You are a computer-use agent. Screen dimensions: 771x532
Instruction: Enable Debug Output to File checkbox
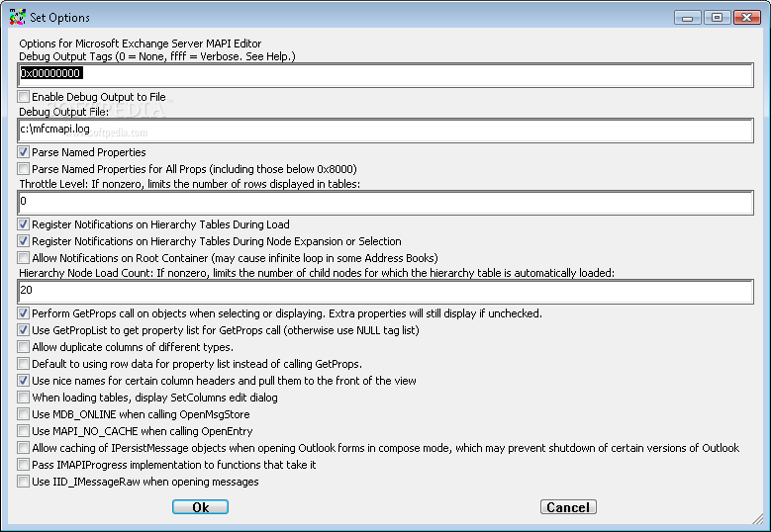(x=23, y=96)
